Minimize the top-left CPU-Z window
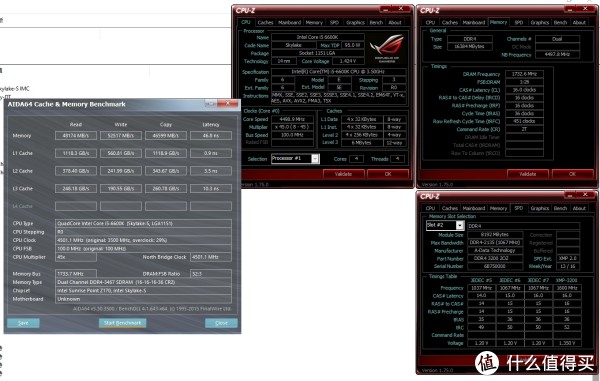This screenshot has height=381, width=600. [386, 9]
